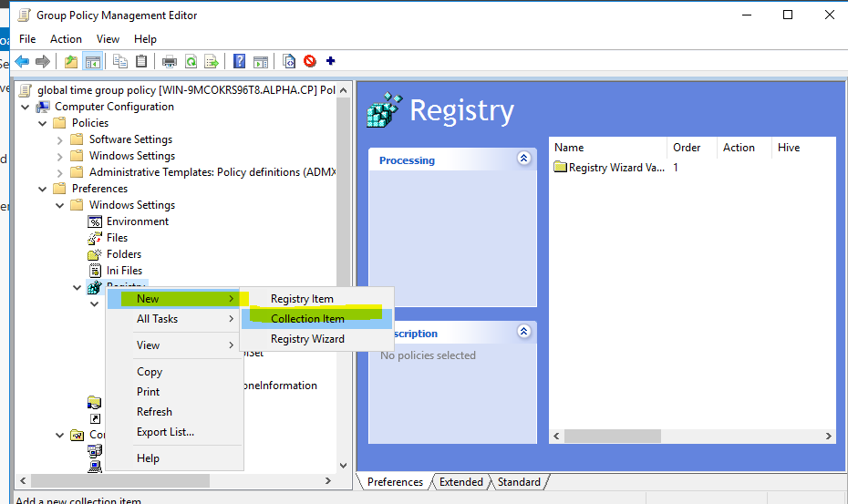
Task: Open Help with the question mark icon
Action: tap(239, 61)
